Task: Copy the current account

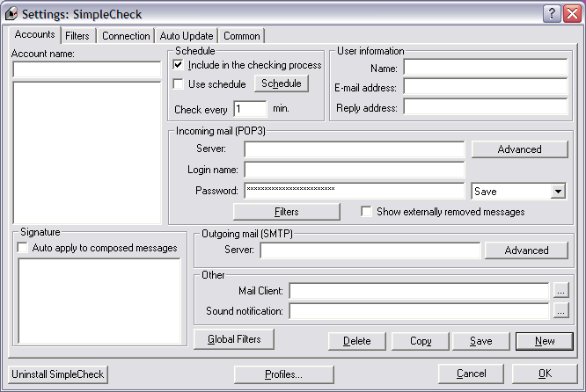Action: point(421,341)
